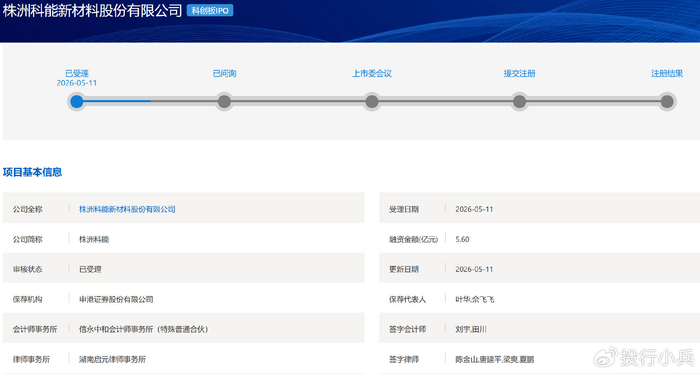
Task: Click the 公司简称 field label
Action: (27, 239)
